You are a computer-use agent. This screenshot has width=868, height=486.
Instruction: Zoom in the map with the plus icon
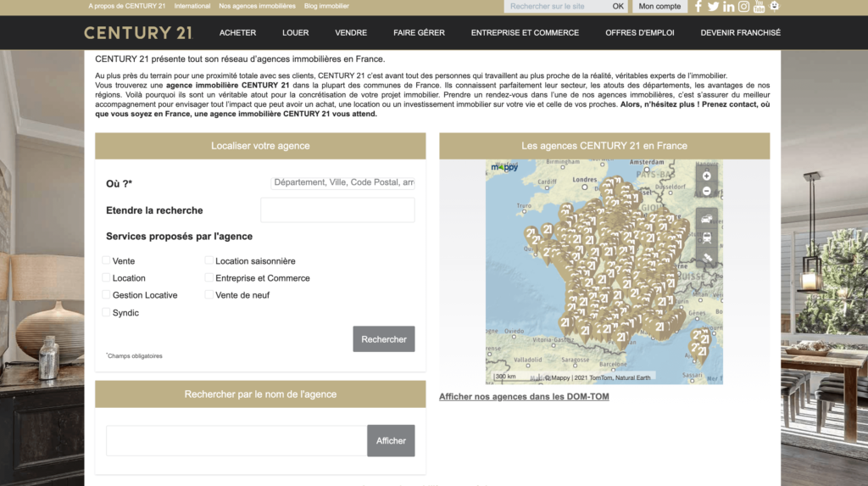click(706, 176)
